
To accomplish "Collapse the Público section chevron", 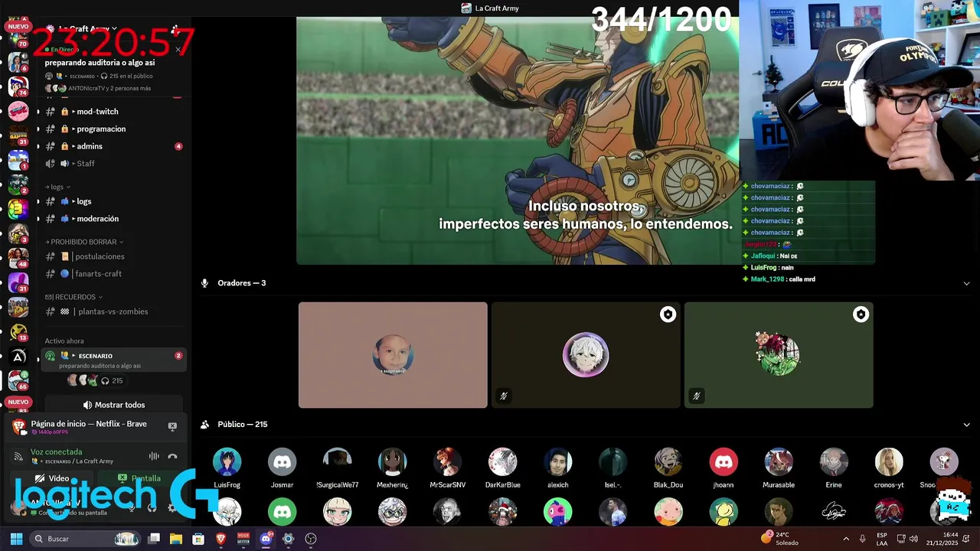I will pyautogui.click(x=966, y=425).
